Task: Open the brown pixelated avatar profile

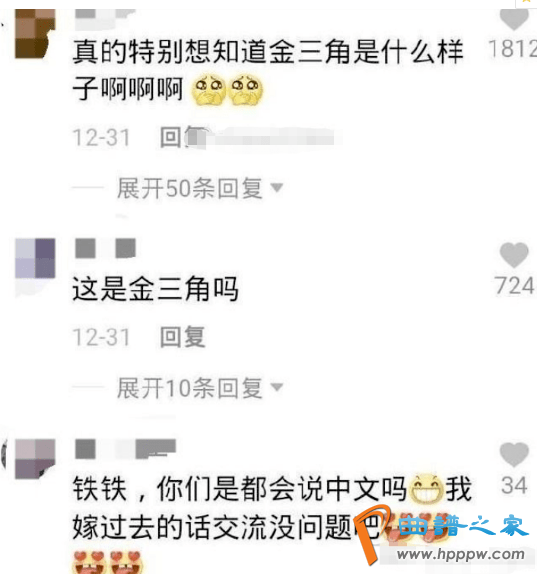Action: tap(35, 34)
